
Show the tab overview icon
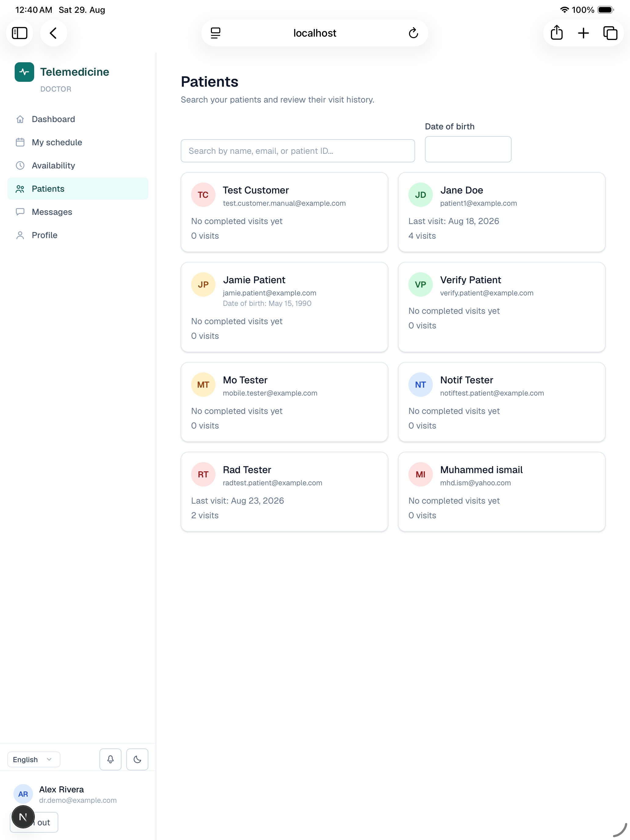(x=610, y=33)
